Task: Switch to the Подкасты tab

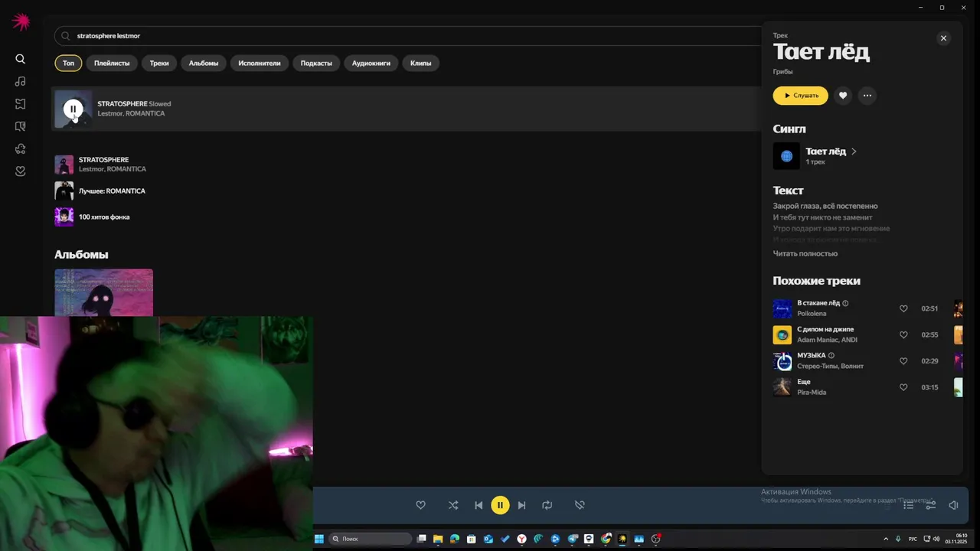Action: (316, 63)
